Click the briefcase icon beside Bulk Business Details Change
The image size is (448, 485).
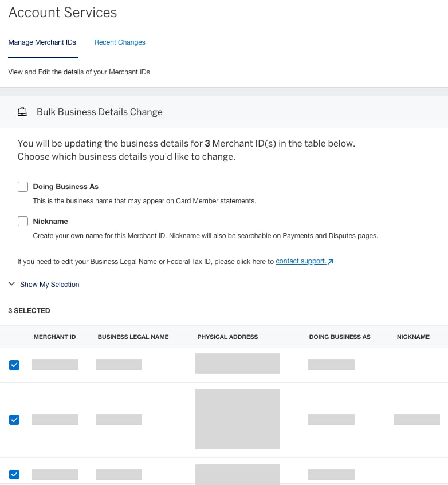tap(22, 112)
